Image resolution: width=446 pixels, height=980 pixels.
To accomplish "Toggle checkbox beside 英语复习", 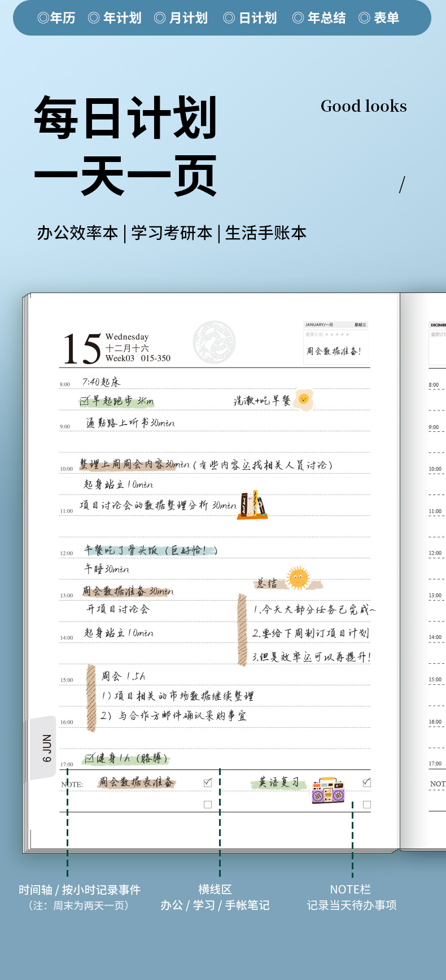I will [x=367, y=782].
